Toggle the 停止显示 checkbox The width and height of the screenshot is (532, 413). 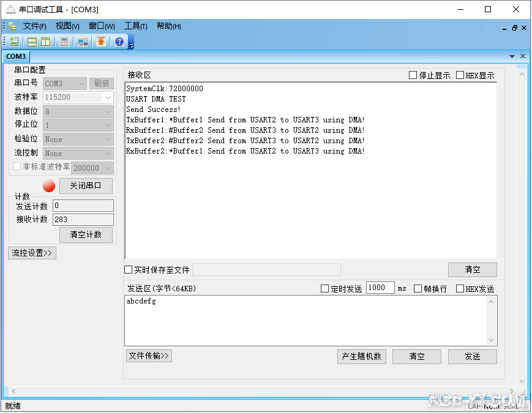click(413, 75)
